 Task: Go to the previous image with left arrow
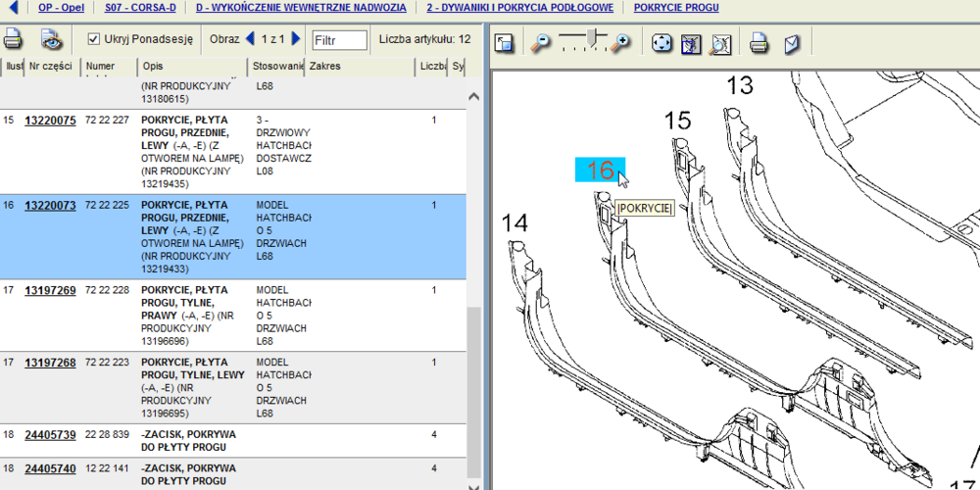point(250,39)
